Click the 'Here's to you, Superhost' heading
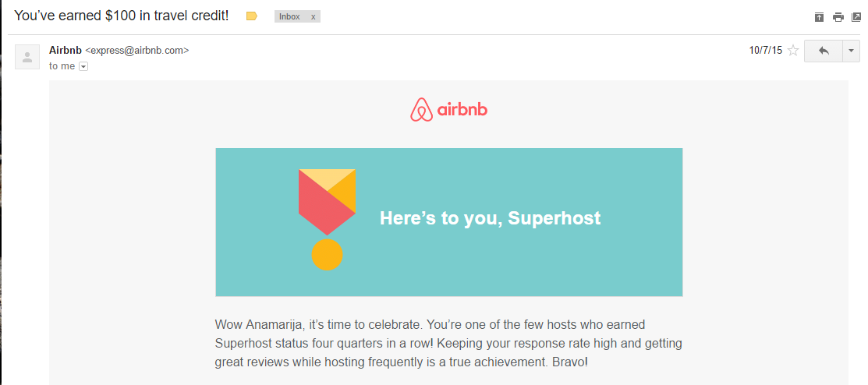The width and height of the screenshot is (868, 385). click(490, 218)
